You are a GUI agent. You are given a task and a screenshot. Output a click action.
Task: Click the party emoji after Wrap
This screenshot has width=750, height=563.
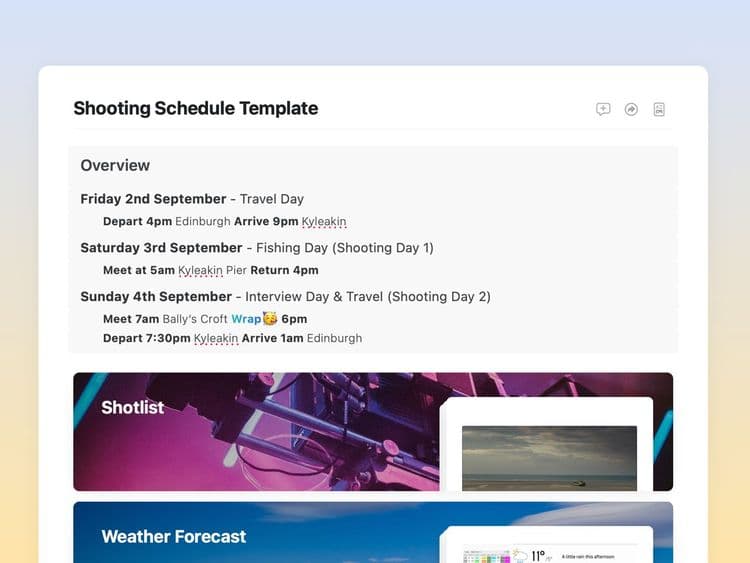click(270, 319)
